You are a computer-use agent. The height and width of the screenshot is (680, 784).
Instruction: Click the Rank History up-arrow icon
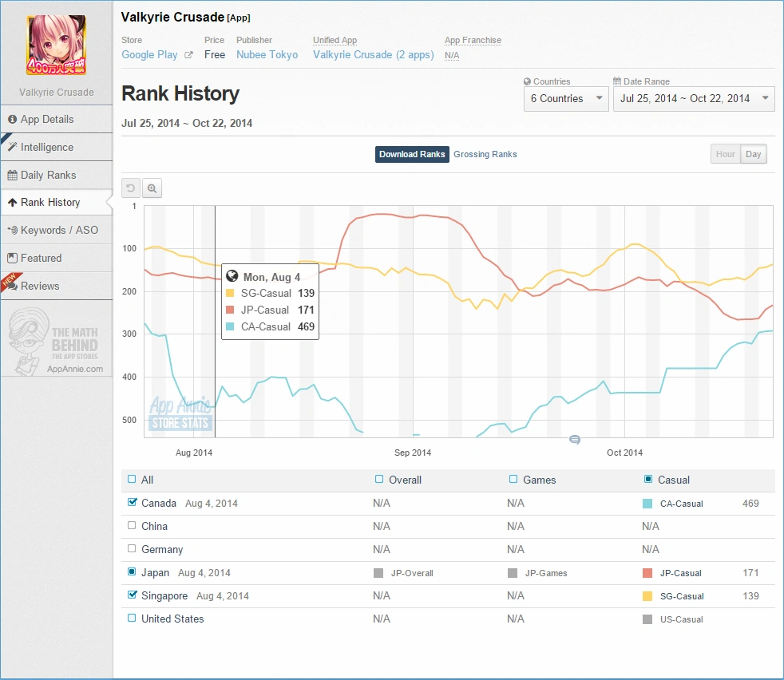(13, 203)
